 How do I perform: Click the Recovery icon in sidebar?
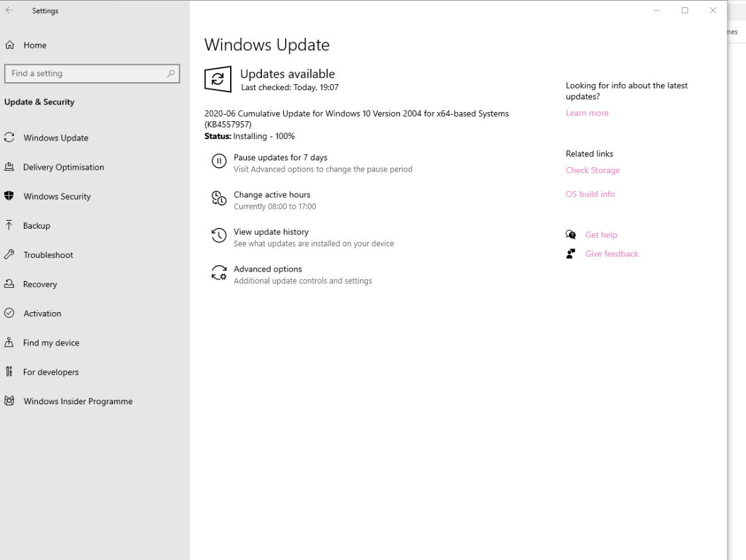tap(9, 284)
